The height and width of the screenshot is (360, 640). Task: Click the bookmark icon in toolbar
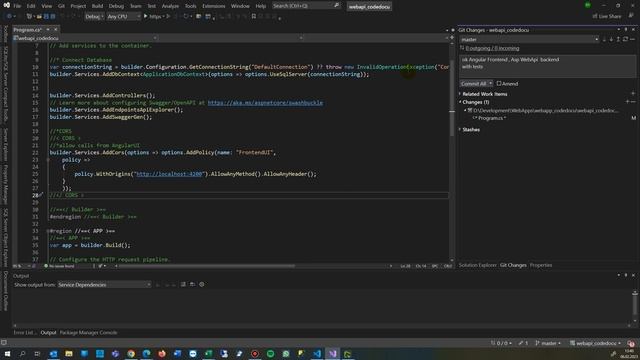(x=253, y=16)
